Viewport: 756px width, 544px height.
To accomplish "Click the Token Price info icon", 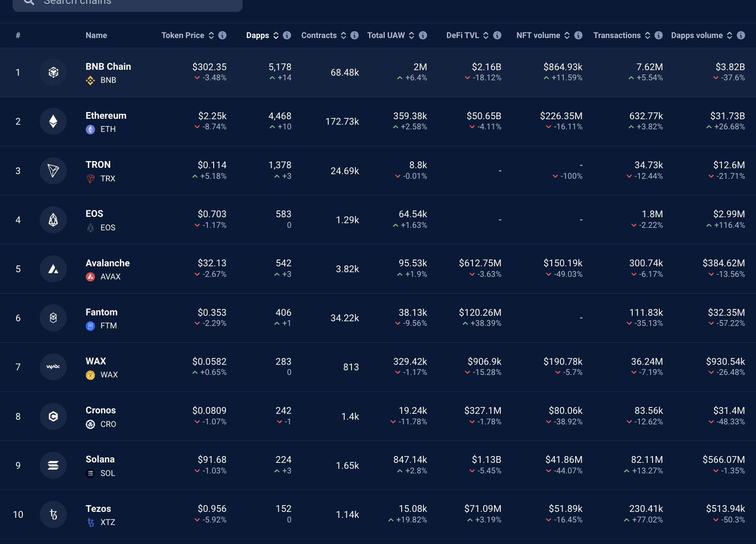I will (222, 36).
